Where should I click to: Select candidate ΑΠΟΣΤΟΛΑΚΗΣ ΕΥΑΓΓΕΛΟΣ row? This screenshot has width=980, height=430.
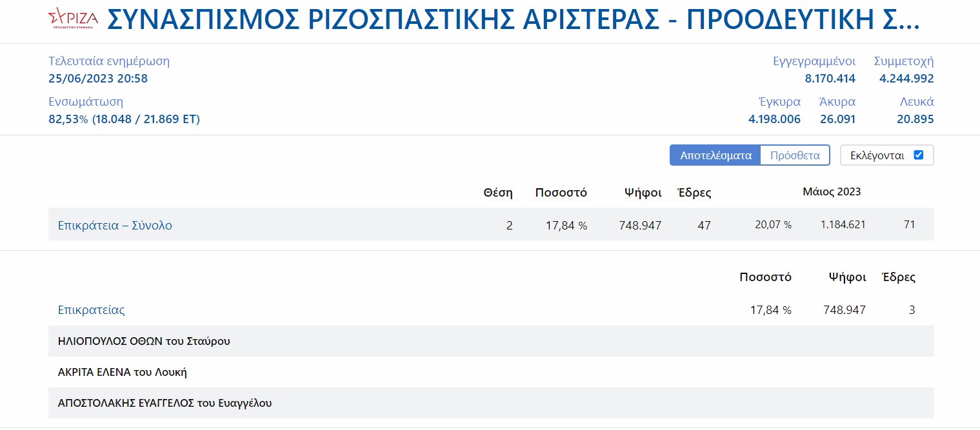165,403
